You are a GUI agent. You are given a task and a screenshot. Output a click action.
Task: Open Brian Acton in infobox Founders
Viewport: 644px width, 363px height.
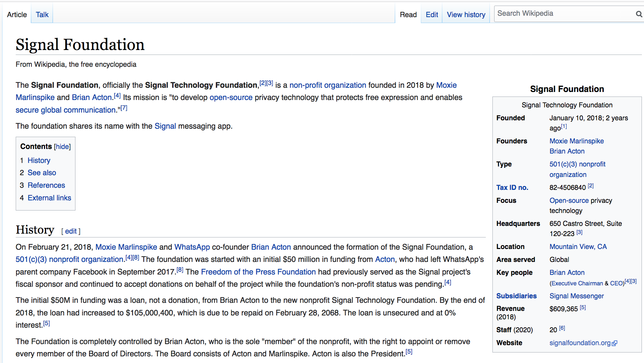(x=567, y=151)
